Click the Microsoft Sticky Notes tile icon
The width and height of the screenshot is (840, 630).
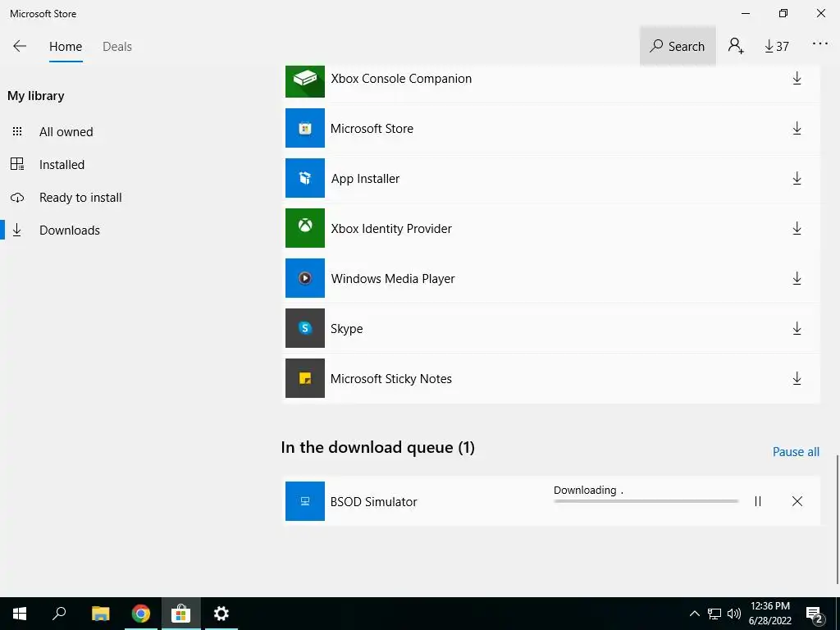(305, 378)
